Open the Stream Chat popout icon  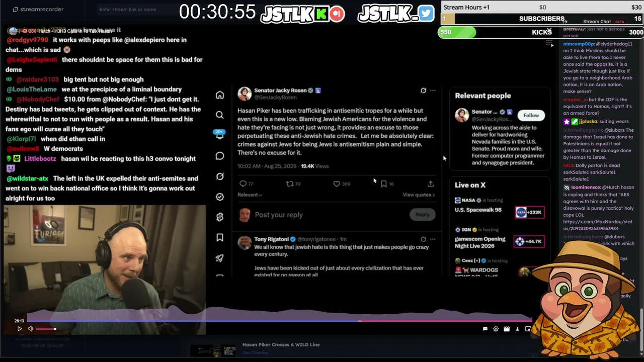[565, 21]
